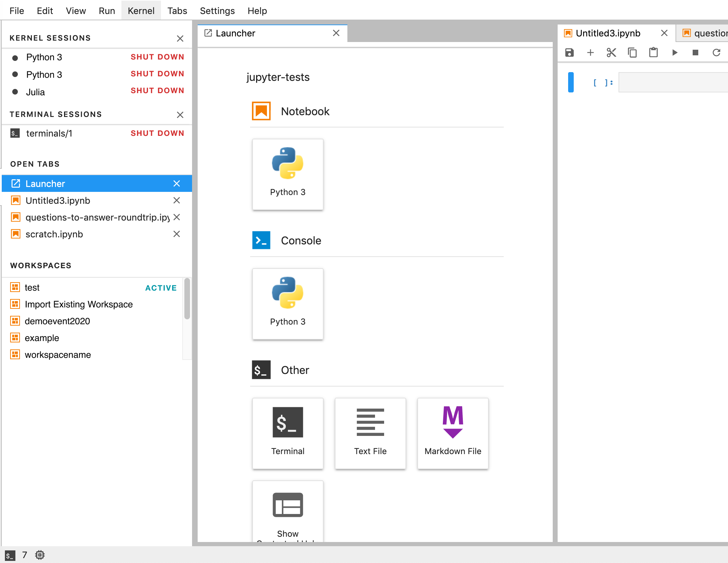
Task: Paste cell from the clipboard
Action: [x=653, y=53]
